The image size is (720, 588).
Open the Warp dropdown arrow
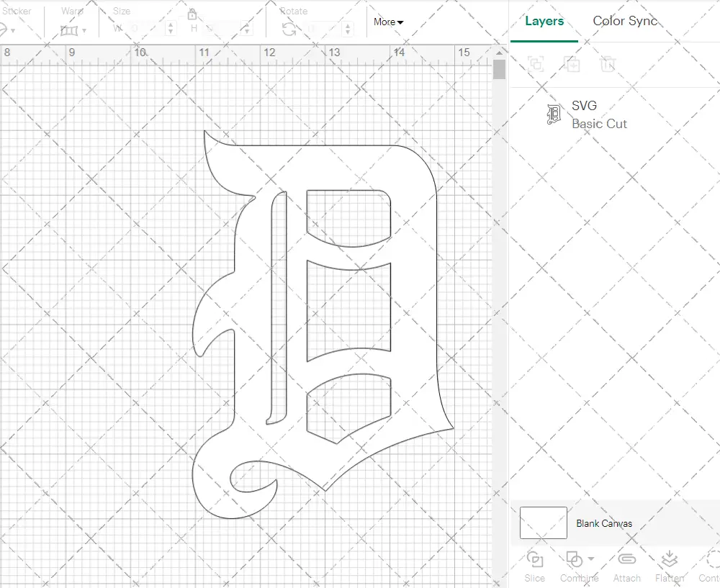point(84,31)
